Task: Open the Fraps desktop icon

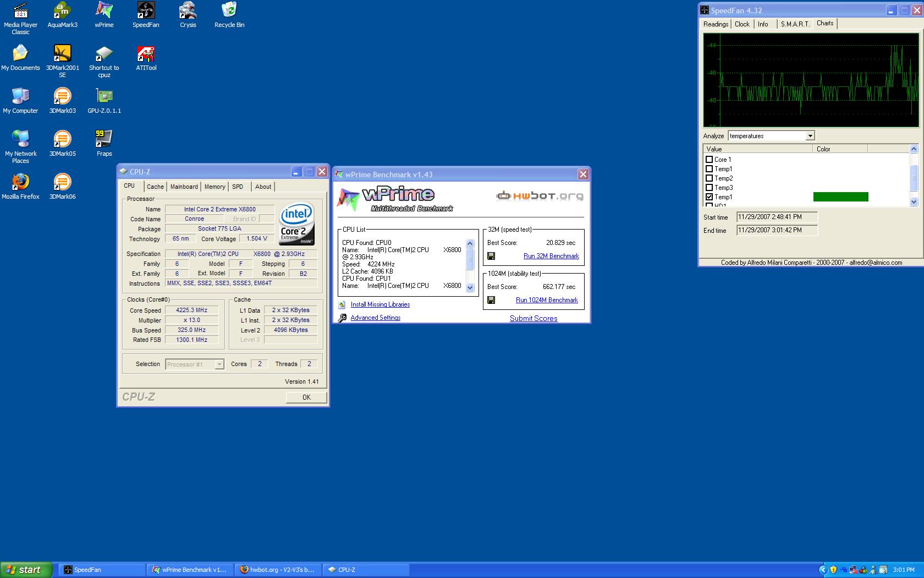Action: pos(104,144)
